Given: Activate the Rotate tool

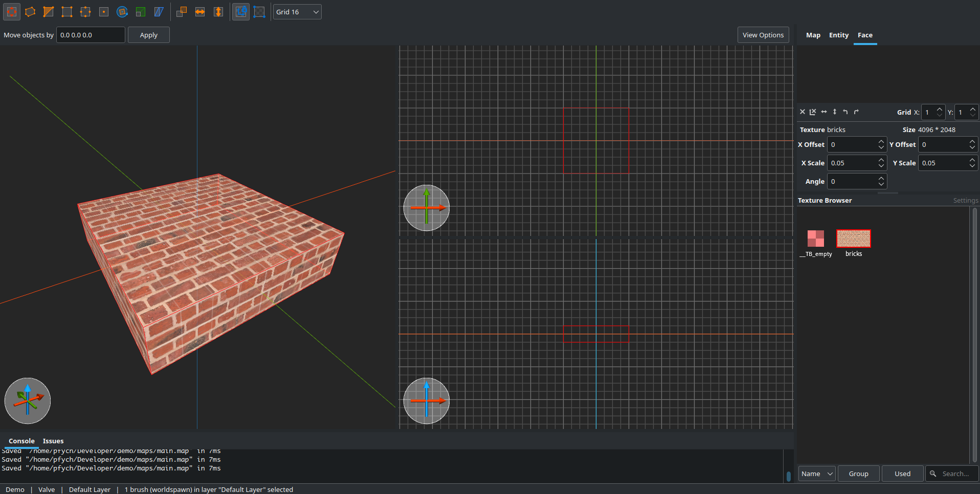Looking at the screenshot, I should (x=122, y=12).
